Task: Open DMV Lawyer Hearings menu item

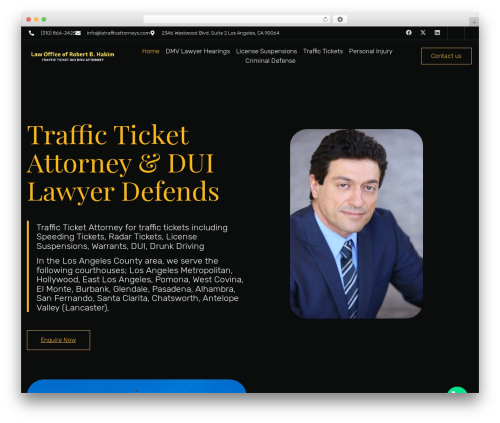Action: coord(198,51)
